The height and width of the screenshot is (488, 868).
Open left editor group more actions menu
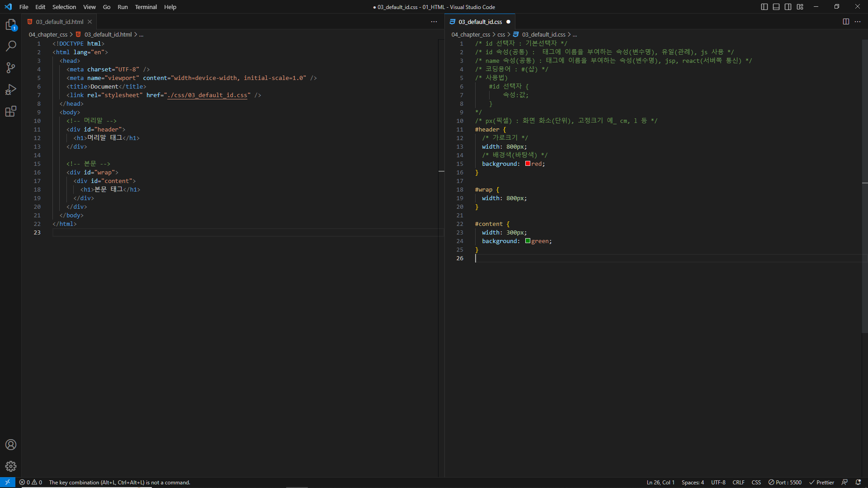point(434,22)
